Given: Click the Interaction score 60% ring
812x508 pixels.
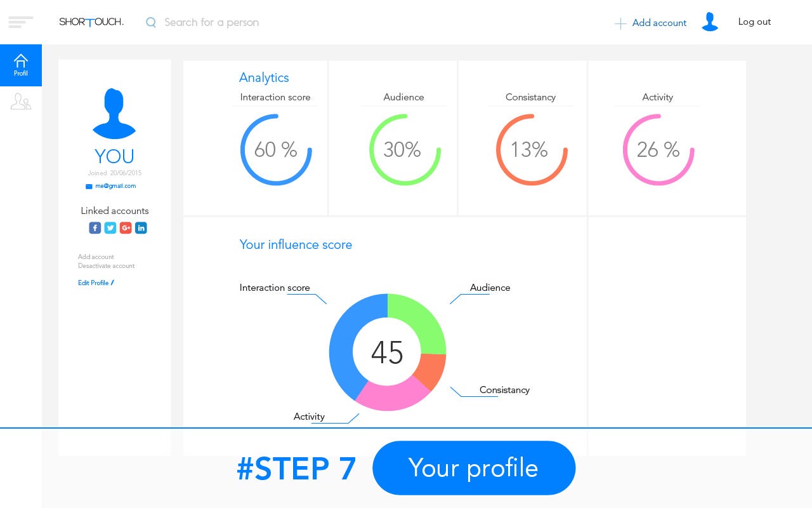Looking at the screenshot, I should (276, 150).
